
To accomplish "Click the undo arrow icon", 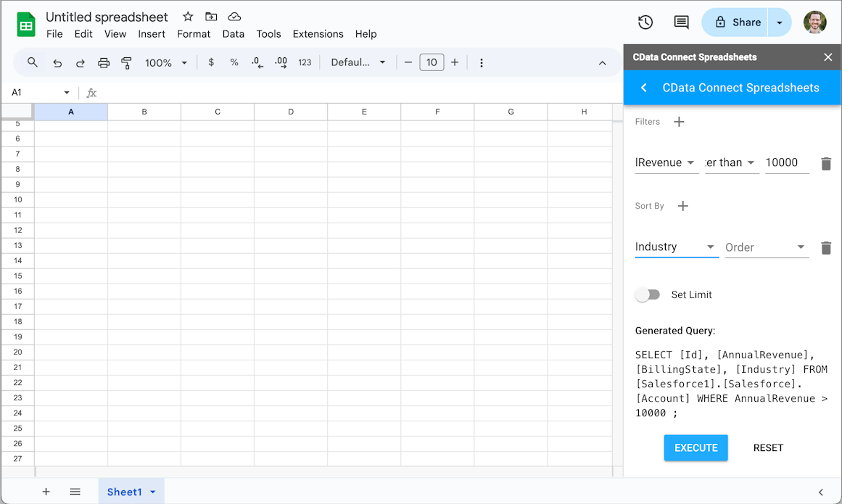I will click(x=57, y=63).
